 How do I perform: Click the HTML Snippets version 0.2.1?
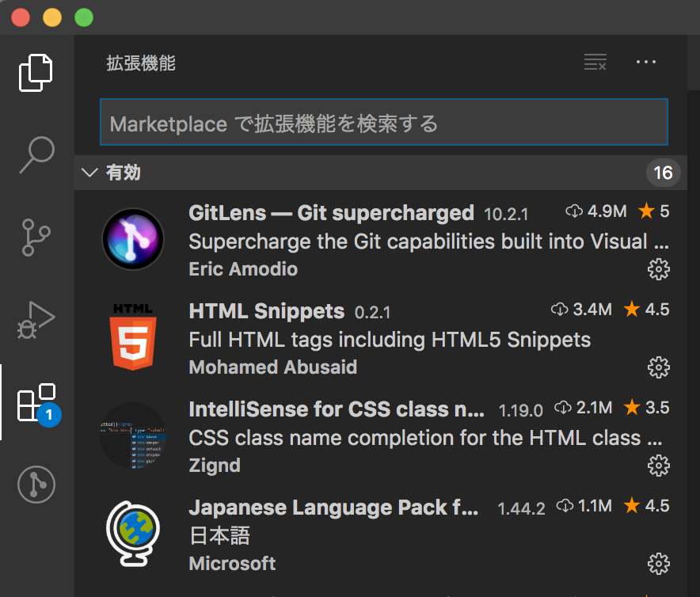[x=372, y=313]
